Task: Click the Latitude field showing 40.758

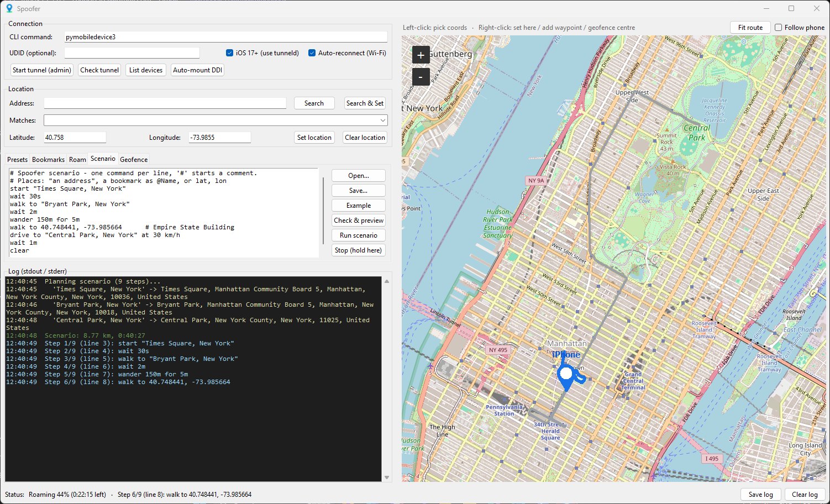Action: 75,138
